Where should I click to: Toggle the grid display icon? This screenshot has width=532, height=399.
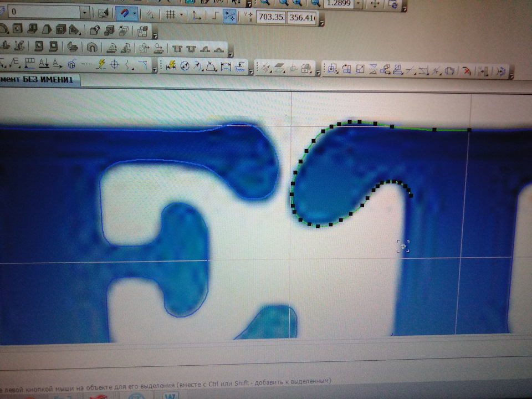[170, 14]
